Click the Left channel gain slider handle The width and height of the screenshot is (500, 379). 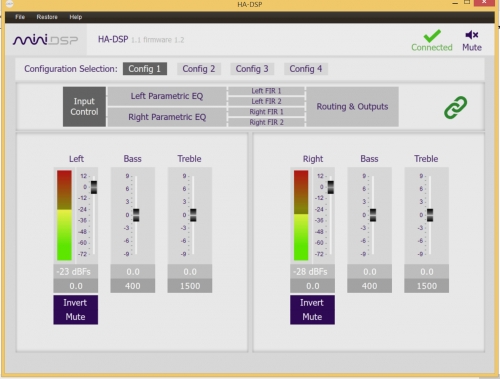point(94,187)
